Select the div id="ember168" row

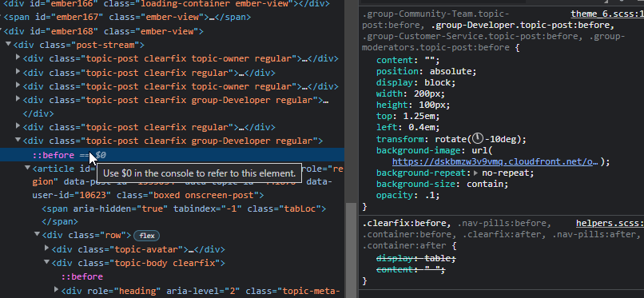tap(104, 31)
